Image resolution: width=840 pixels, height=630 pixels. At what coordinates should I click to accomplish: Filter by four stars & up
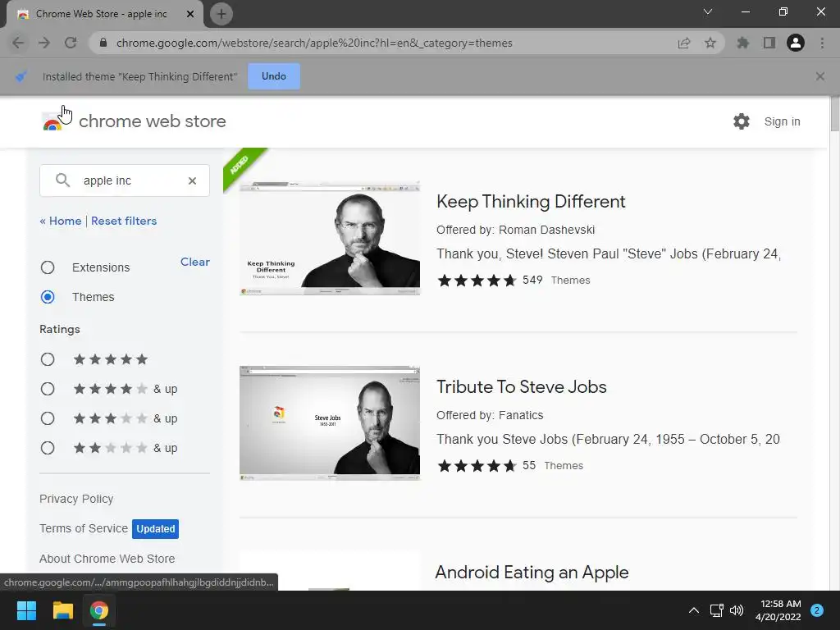coord(48,389)
